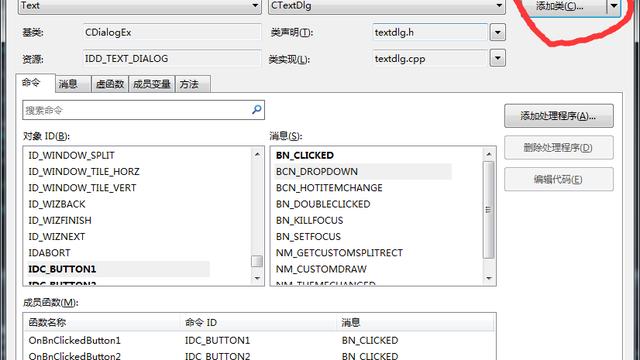Click IDC_BUTTON2 cell in member functions table
Viewport: 640px width, 360px height.
coord(217,356)
